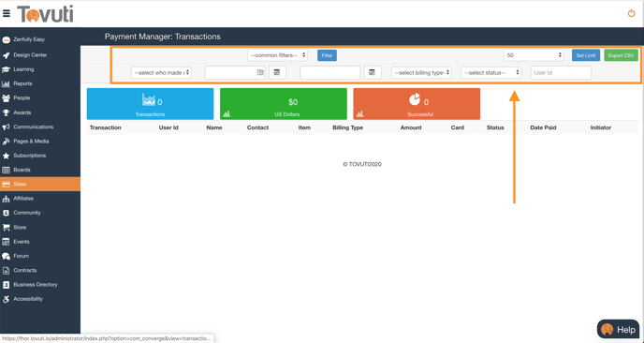Screen dimensions: 644x343
Task: Click the Contracts document icon
Action: pyautogui.click(x=7, y=271)
